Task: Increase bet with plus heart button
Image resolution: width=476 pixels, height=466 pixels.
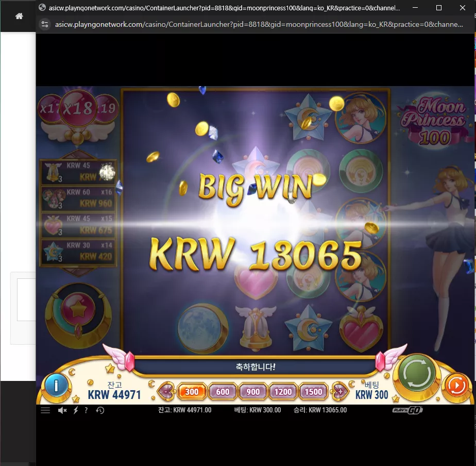Action: 339,391
